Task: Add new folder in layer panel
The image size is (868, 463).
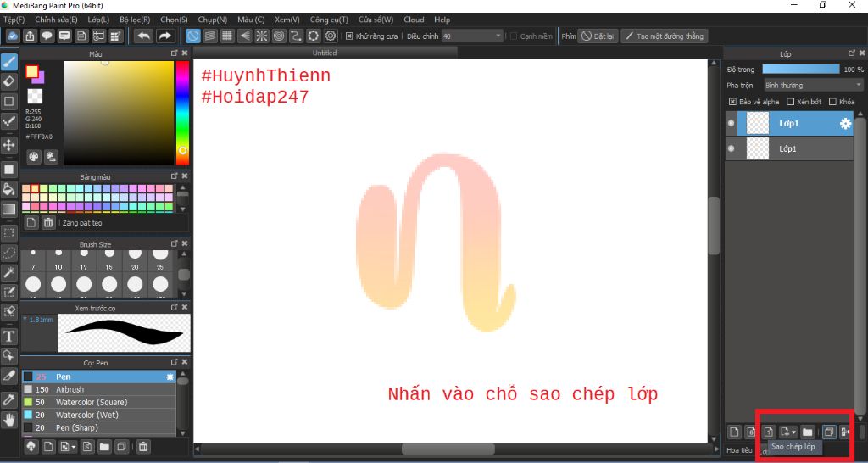Action: (x=807, y=432)
